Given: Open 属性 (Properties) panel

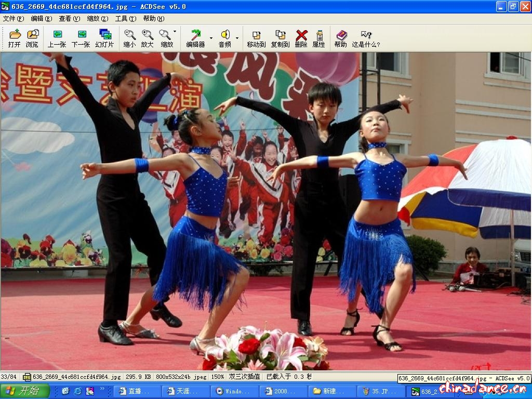Looking at the screenshot, I should (318, 38).
